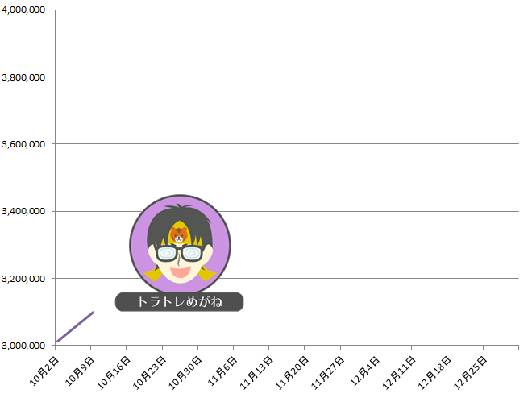Click the 10月16日 date label

tap(114, 373)
